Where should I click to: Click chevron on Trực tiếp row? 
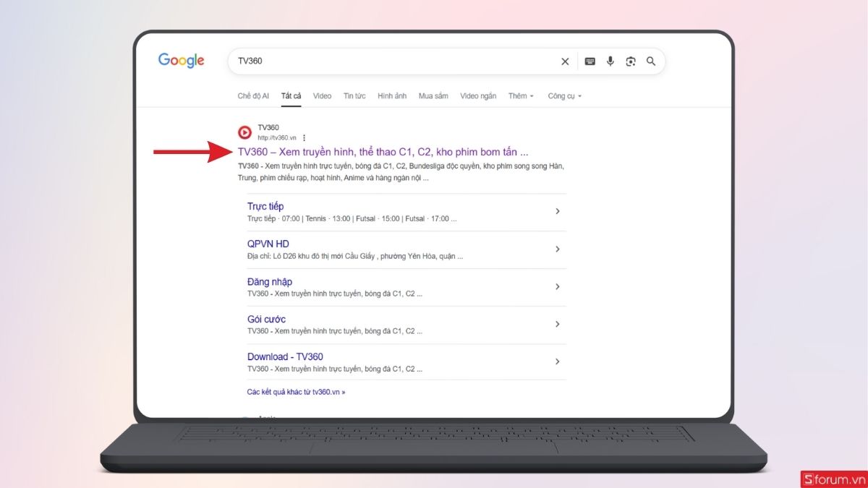click(x=558, y=211)
